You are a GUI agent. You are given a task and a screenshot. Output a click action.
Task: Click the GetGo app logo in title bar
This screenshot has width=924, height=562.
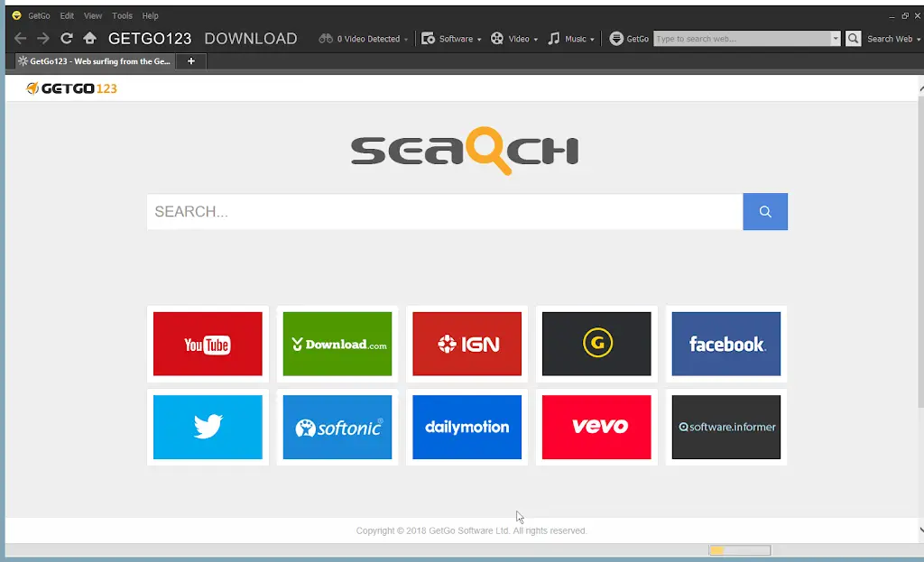click(x=16, y=16)
